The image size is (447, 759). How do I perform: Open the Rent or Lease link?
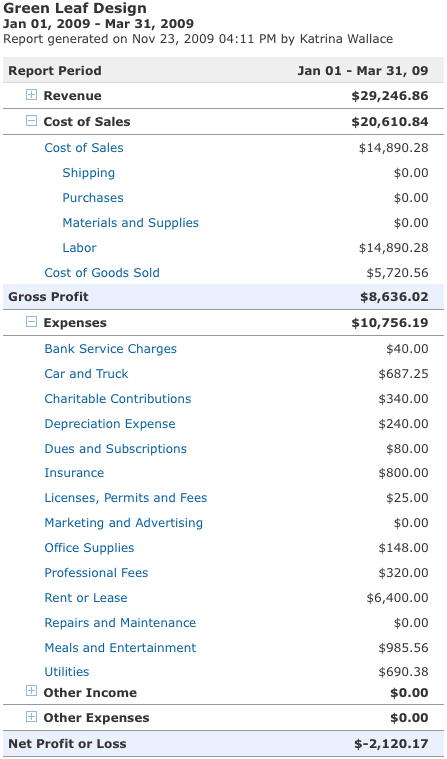[x=86, y=597]
